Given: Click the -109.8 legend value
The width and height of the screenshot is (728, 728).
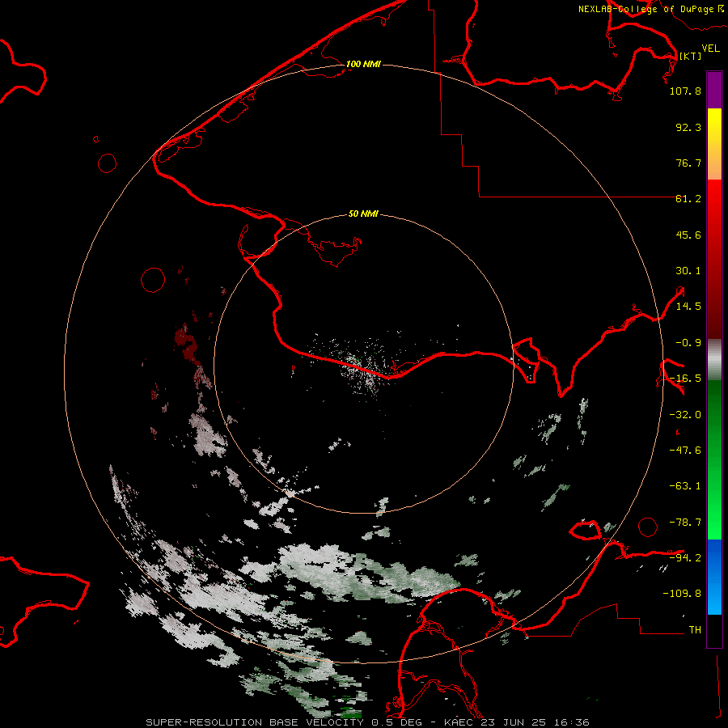Looking at the screenshot, I should click(682, 594).
